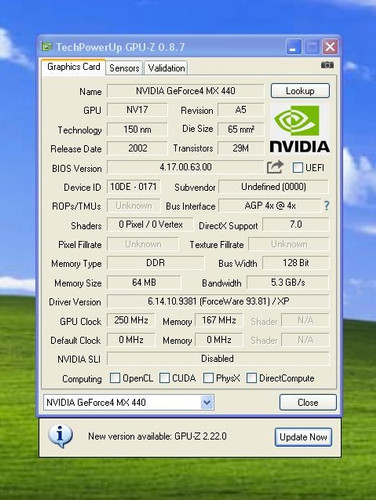Click the Memory Type value DDR
376x500 pixels.
pyautogui.click(x=155, y=263)
